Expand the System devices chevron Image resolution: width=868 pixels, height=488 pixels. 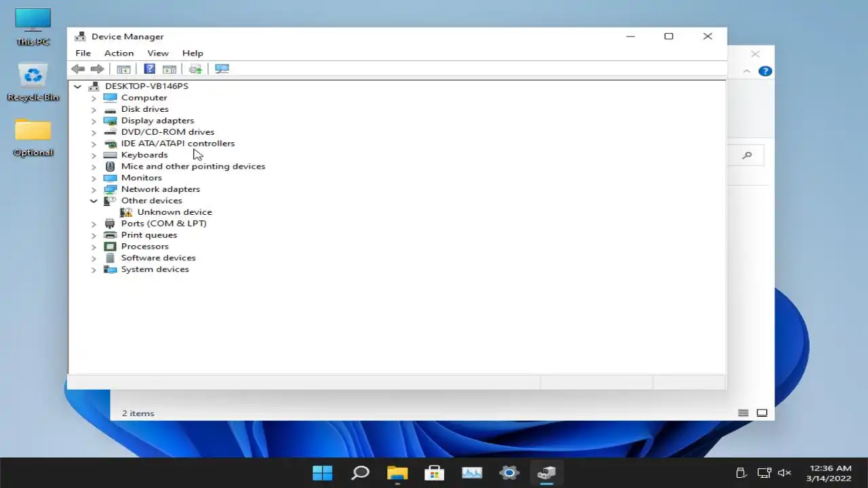tap(94, 269)
